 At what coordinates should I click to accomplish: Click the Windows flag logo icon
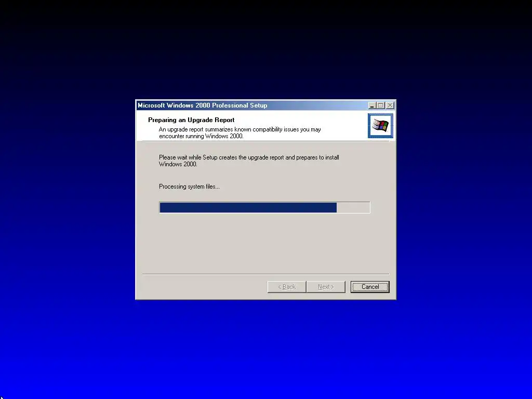click(x=380, y=126)
